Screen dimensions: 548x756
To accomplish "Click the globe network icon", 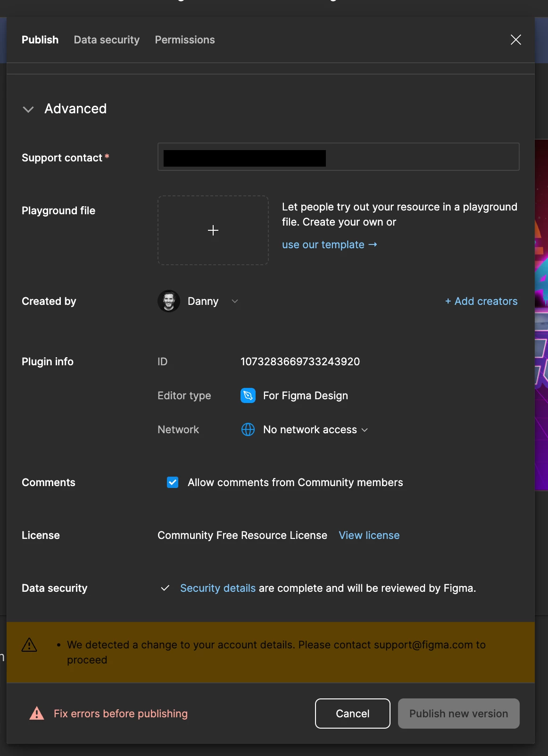I will click(248, 429).
